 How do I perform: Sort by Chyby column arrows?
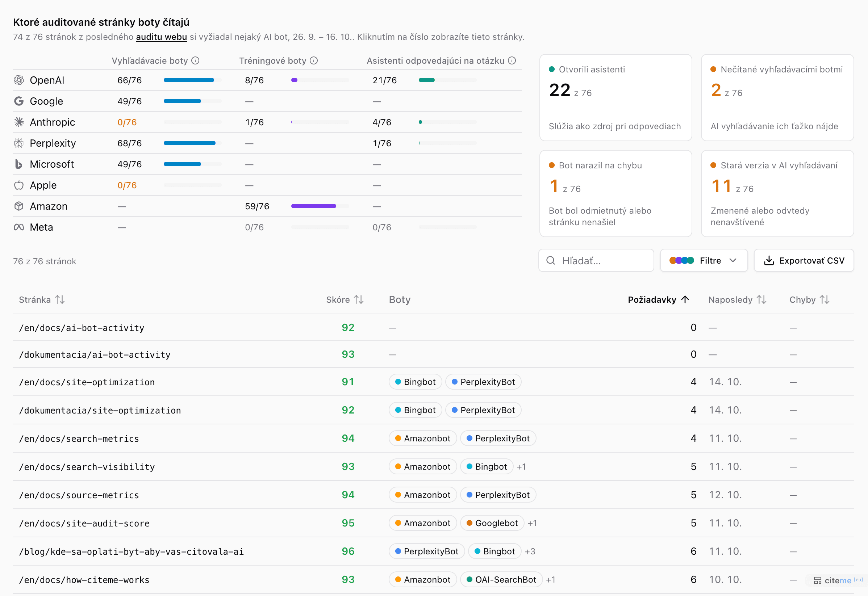point(825,299)
